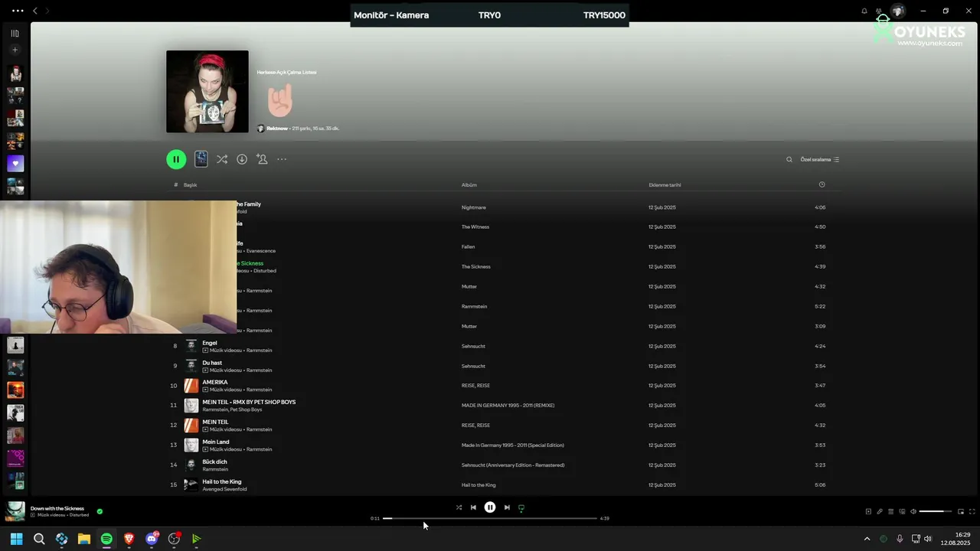Open File Explorer from taskbar
980x551 pixels.
(x=84, y=539)
